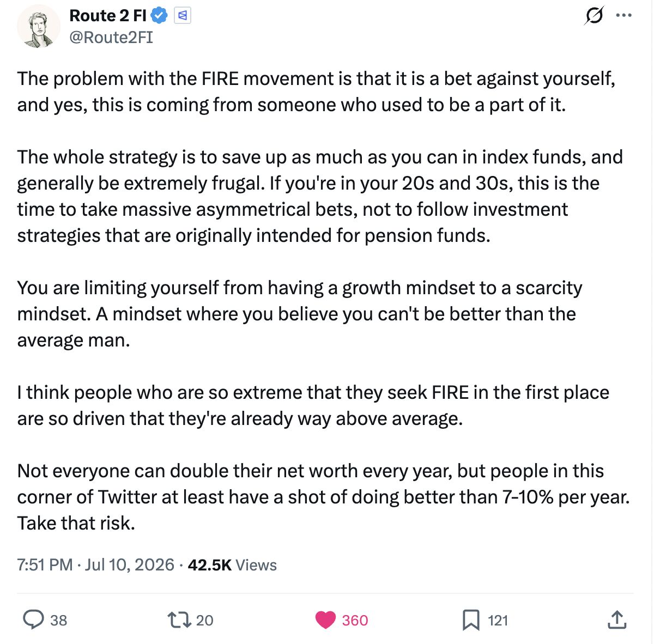Click the paragraph beginning "The whole strategy"
Screen dimensions: 654x644
click(320, 196)
